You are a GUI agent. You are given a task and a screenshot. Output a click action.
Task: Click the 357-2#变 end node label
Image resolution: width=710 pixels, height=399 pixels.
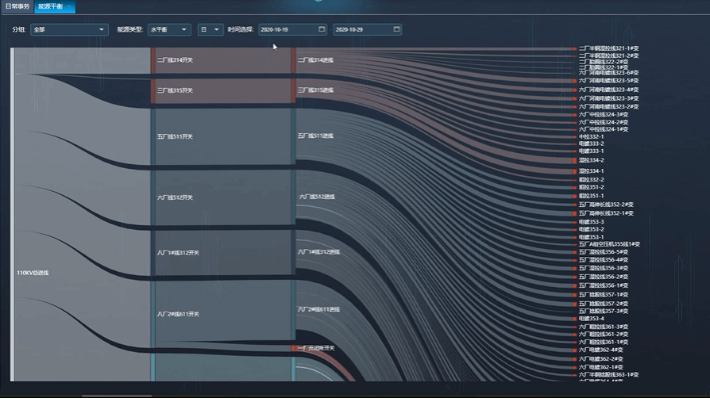[604, 304]
